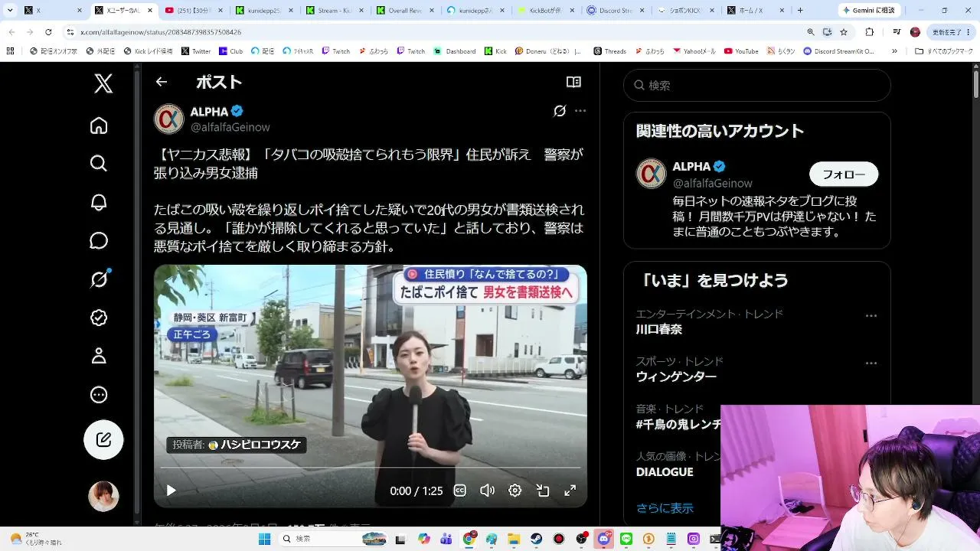Open the tab search dropdown in Chrome
Image resolution: width=980 pixels, height=551 pixels.
[10, 11]
